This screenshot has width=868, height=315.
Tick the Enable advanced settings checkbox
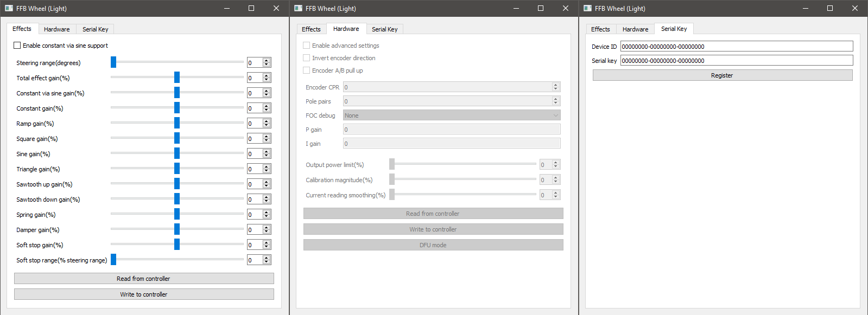coord(307,46)
